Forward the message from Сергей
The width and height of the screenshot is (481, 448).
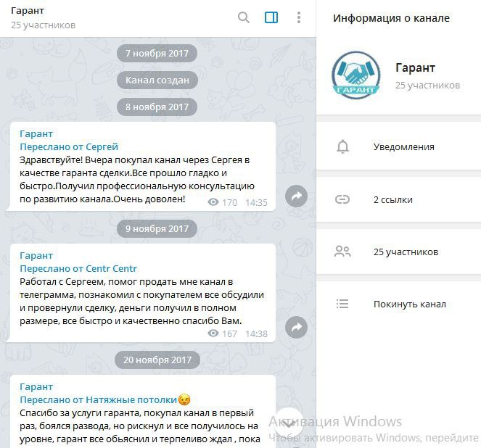point(296,196)
